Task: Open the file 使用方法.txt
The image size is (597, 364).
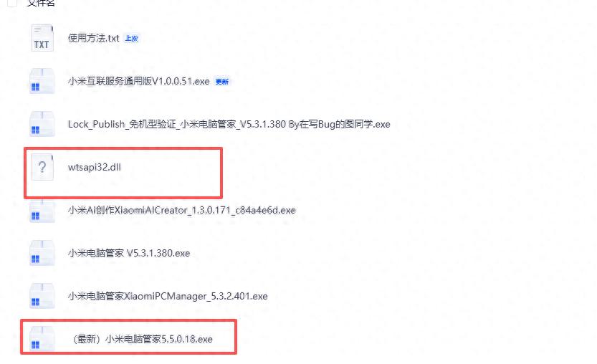Action: click(94, 38)
